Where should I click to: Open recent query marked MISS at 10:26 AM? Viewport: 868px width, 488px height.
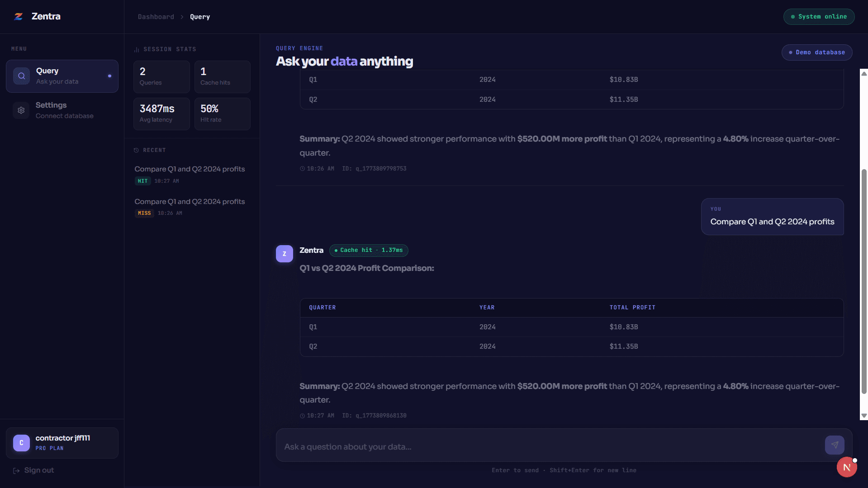(x=192, y=207)
